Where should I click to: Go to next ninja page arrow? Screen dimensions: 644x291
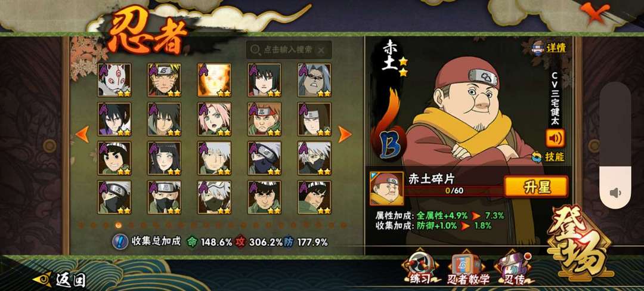tap(345, 134)
